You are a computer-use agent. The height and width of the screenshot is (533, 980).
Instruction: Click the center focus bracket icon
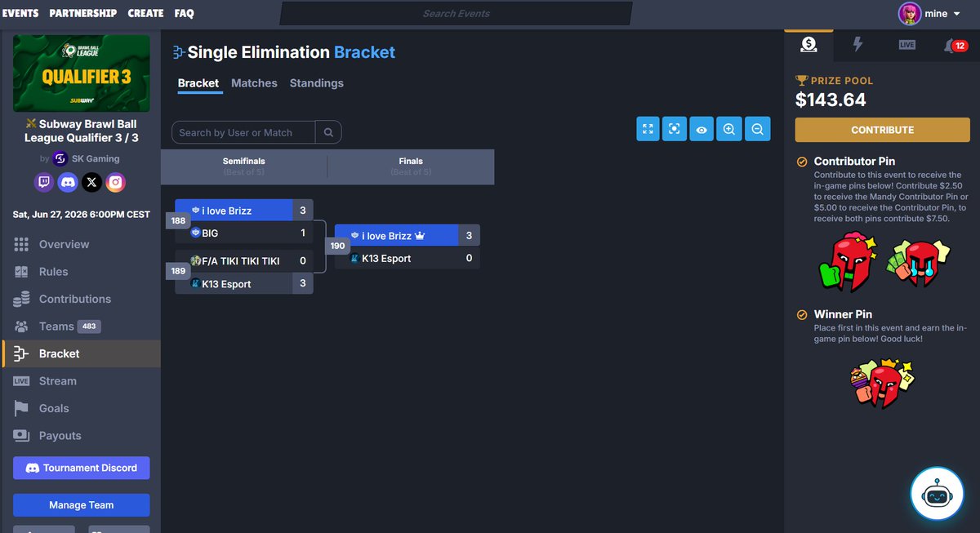pyautogui.click(x=674, y=129)
